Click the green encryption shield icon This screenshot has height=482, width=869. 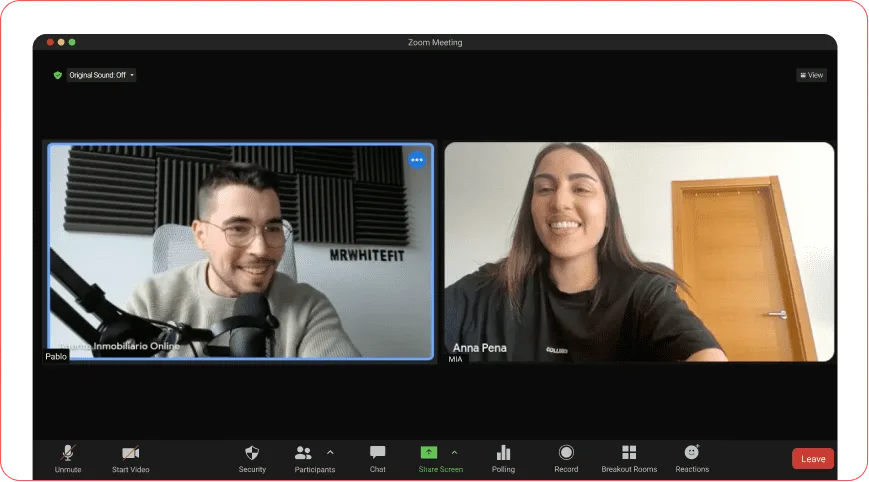click(58, 75)
